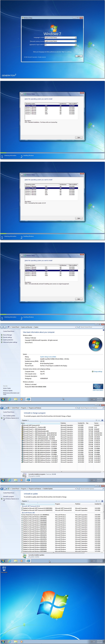This screenshot has height=644, width=105.
Task: Sort updates by Program column header
Action: pyautogui.click(x=65, y=504)
